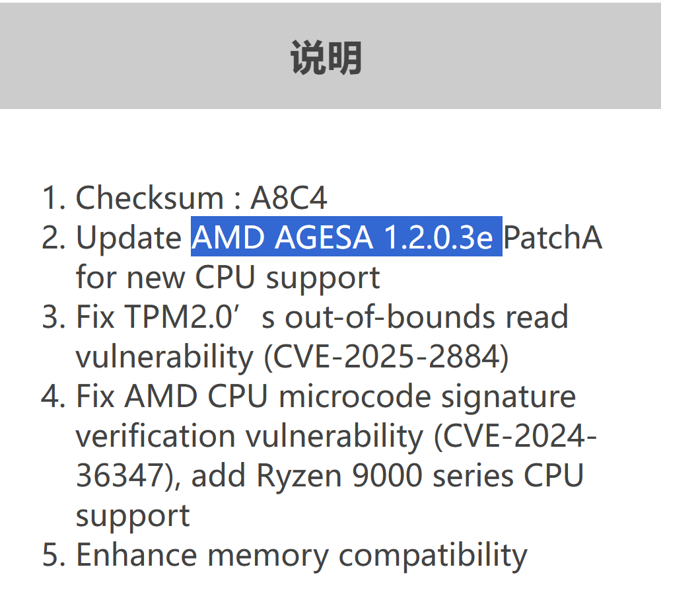
Task: Click the TPM2.0 text in item 3
Action: (178, 317)
